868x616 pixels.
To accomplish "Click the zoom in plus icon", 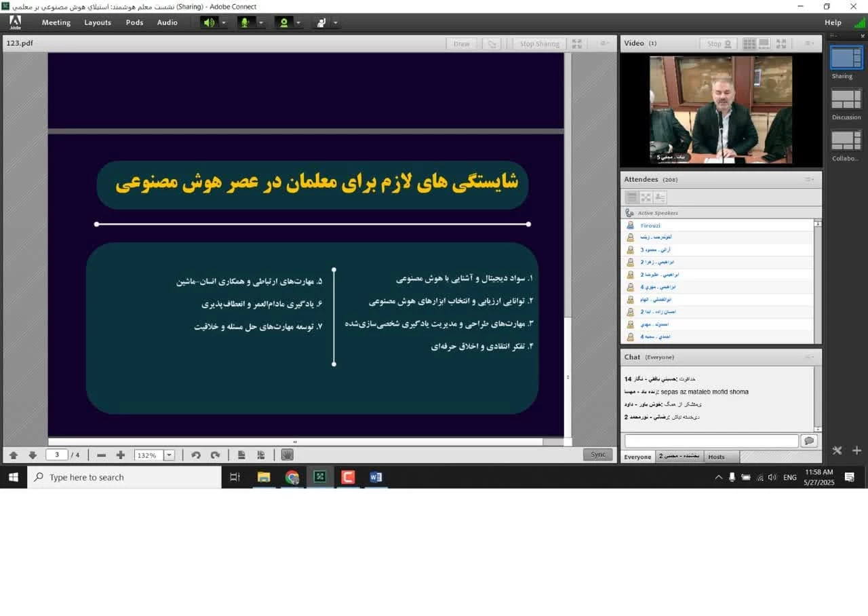I will click(120, 455).
